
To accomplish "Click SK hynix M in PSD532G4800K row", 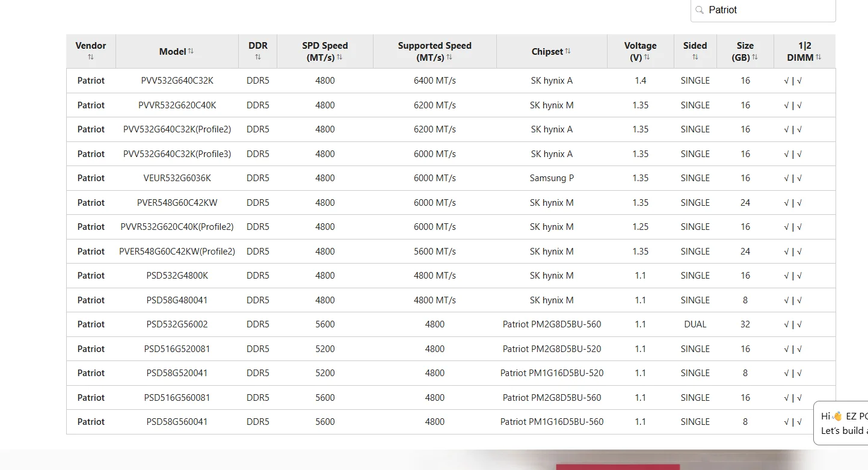I will [552, 276].
